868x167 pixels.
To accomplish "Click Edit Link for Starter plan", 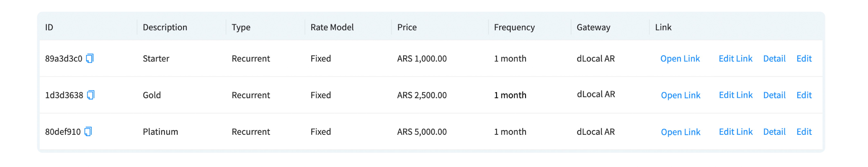I will pyautogui.click(x=735, y=59).
